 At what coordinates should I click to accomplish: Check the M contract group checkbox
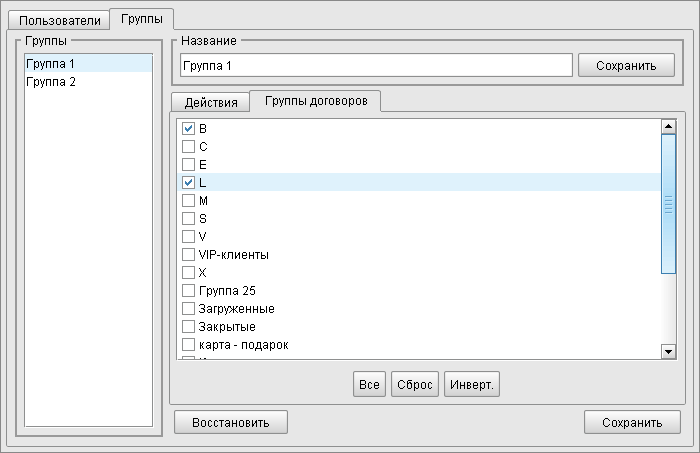tap(188, 200)
